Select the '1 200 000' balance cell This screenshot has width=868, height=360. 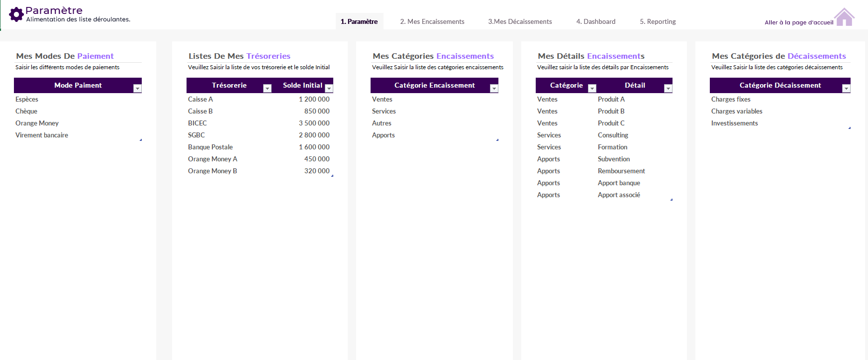pos(302,99)
